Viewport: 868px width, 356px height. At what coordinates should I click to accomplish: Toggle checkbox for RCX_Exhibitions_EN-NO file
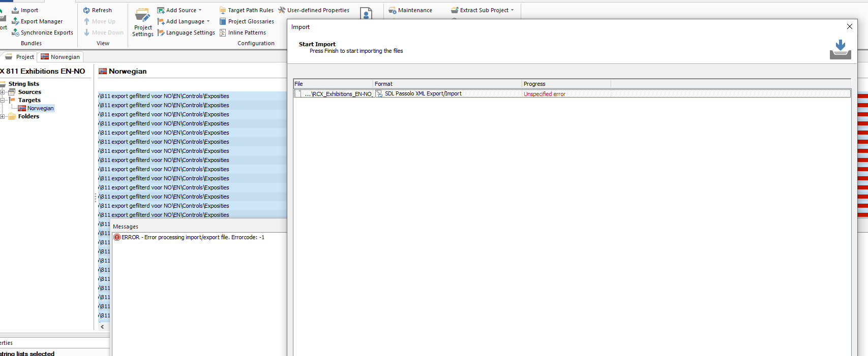297,94
